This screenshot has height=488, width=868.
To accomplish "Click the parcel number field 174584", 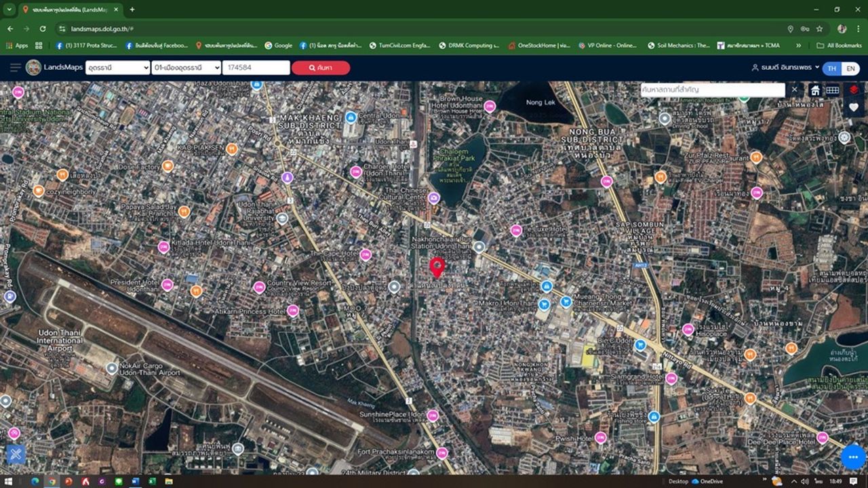I will [x=256, y=68].
